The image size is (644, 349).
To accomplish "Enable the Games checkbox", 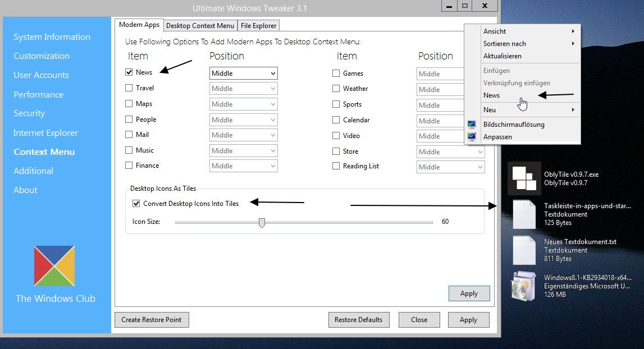I will (x=336, y=74).
